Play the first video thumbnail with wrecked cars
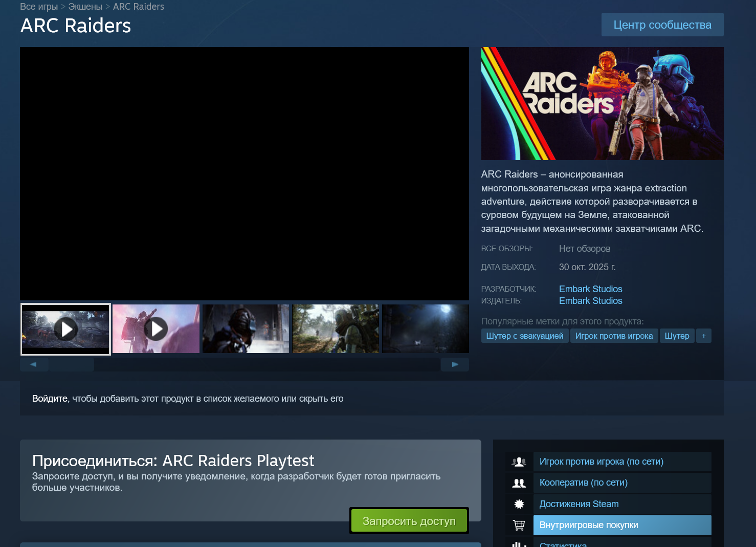Image resolution: width=756 pixels, height=547 pixels. click(65, 329)
